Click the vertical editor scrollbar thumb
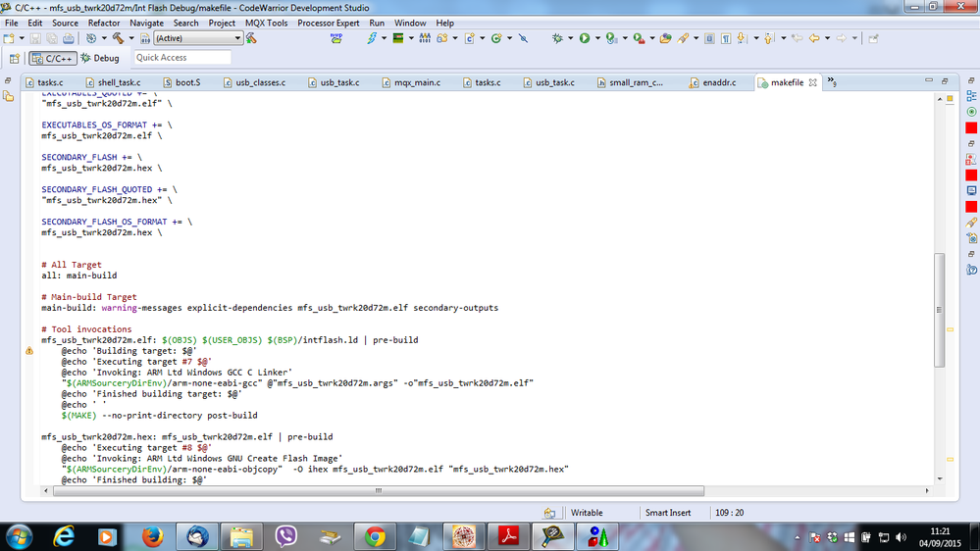Image resolution: width=980 pixels, height=551 pixels. (x=940, y=310)
